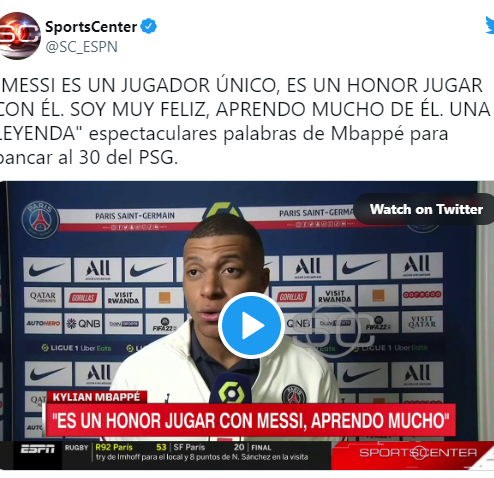Click the Twitter bird logo
494x478 pixels.
(x=490, y=25)
